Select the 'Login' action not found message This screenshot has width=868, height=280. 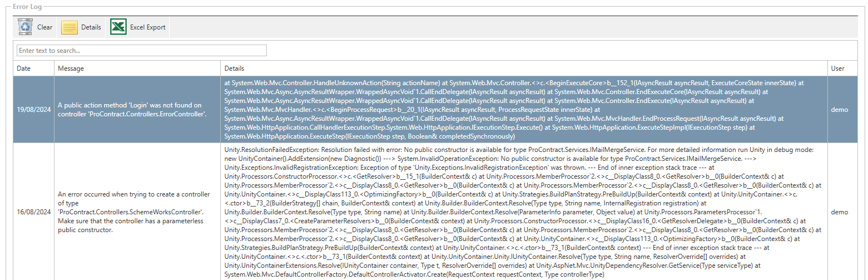pyautogui.click(x=133, y=110)
